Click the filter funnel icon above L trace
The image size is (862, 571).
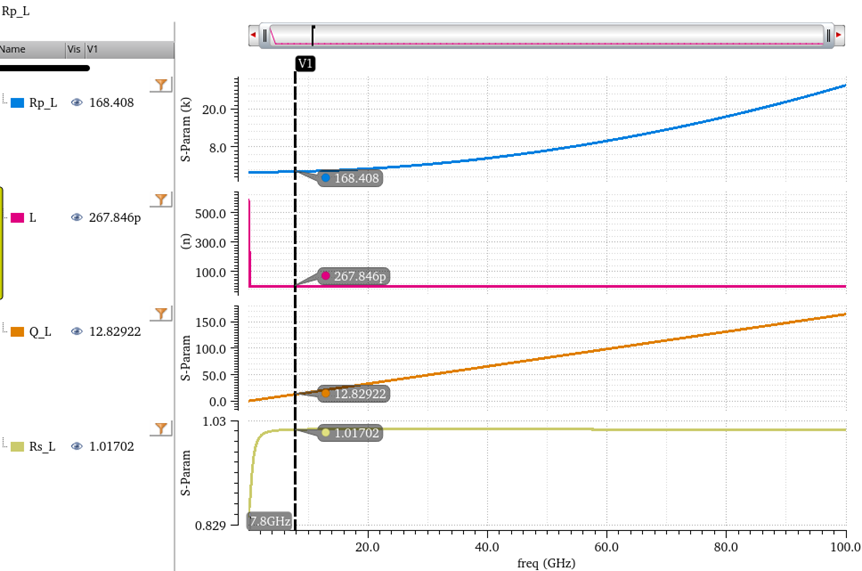point(160,198)
